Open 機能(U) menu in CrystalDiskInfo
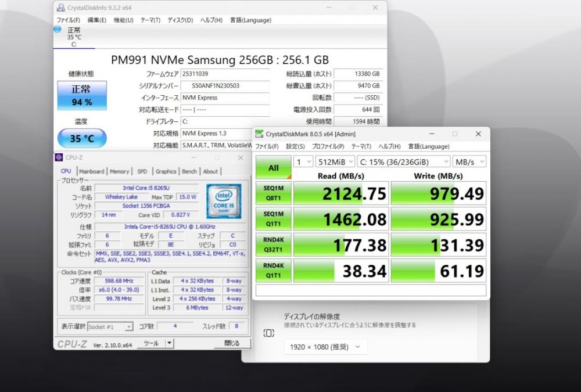The height and width of the screenshot is (392, 581). click(x=123, y=20)
